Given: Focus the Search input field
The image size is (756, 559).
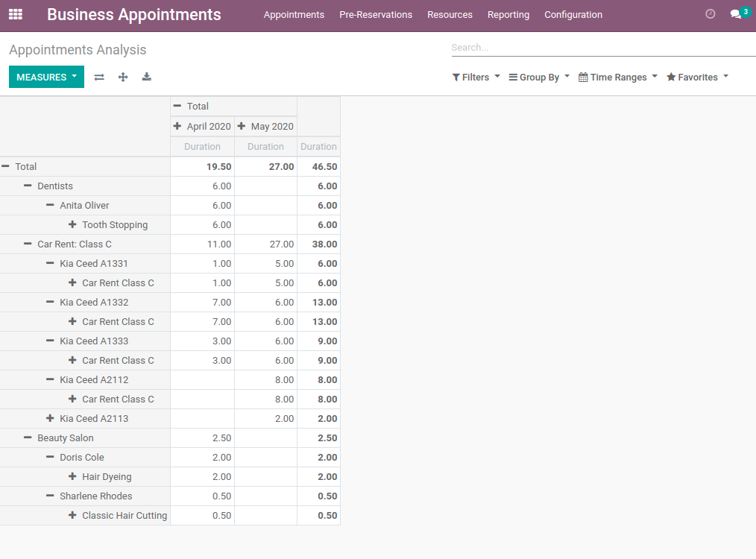Looking at the screenshot, I should click(x=604, y=47).
